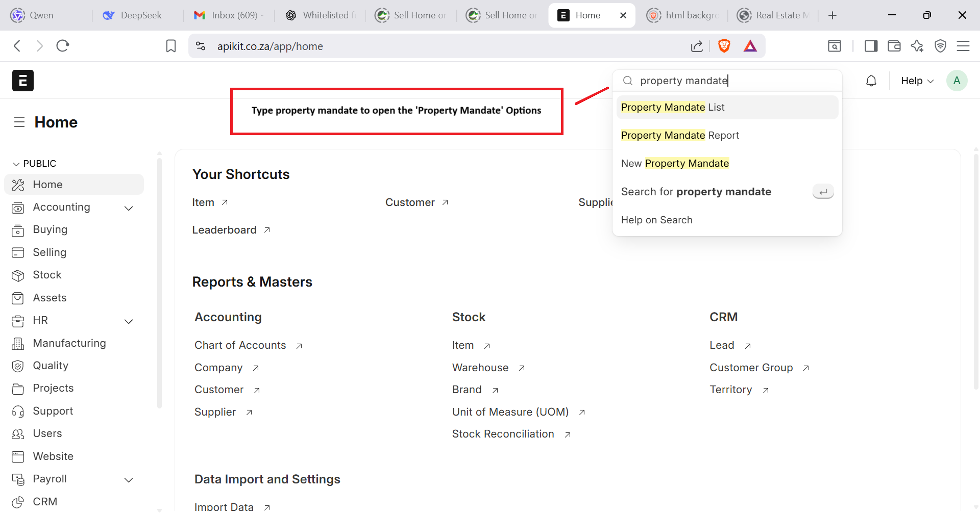Screen dimensions: 980x514
Task: Expand the HR sidebar chevron
Action: (129, 321)
